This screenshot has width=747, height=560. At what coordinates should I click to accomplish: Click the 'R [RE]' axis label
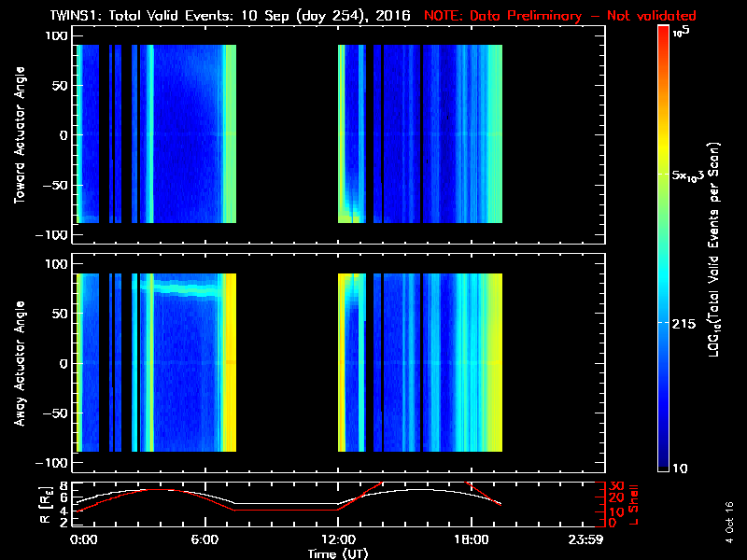click(x=46, y=507)
